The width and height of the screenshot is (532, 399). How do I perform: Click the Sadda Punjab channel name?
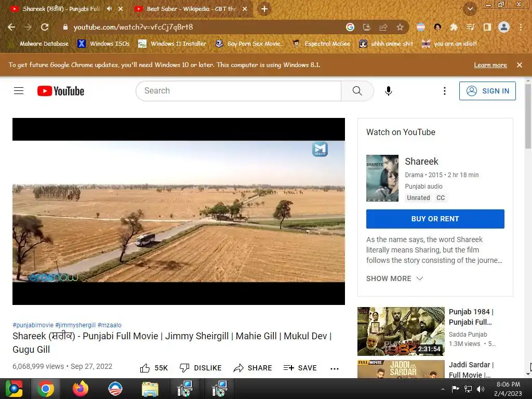click(x=468, y=335)
